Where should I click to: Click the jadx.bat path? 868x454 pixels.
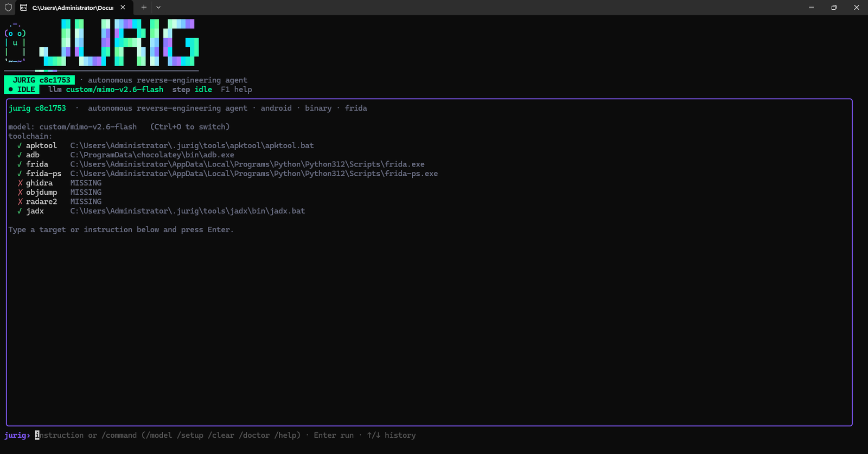pos(188,211)
